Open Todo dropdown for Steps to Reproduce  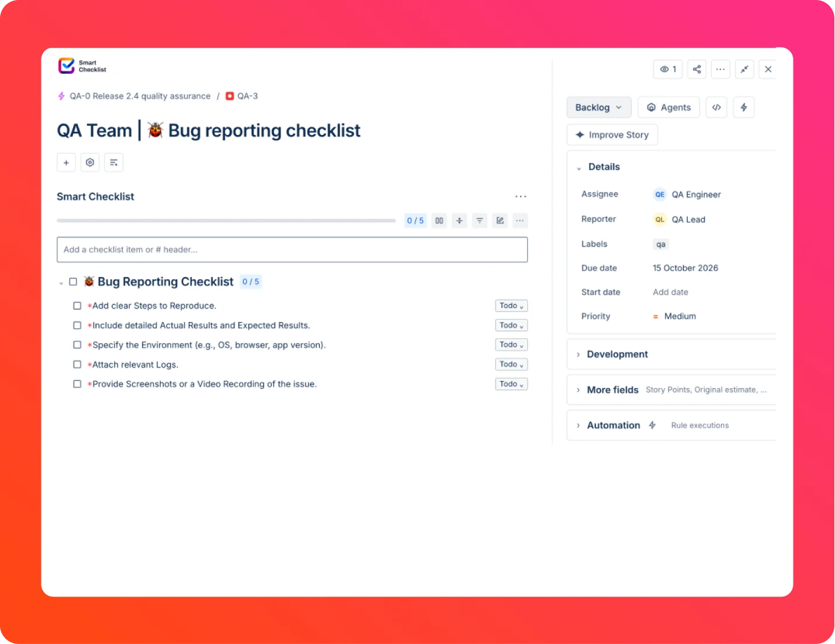[x=511, y=306]
